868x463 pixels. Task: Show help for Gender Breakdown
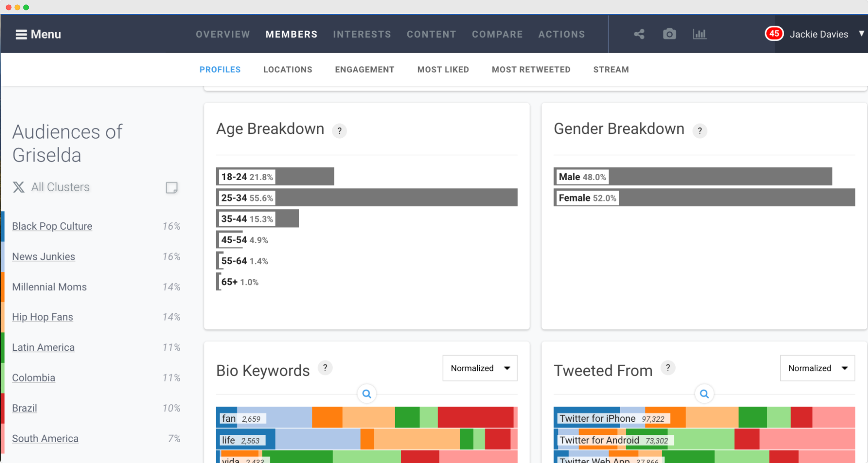point(700,131)
